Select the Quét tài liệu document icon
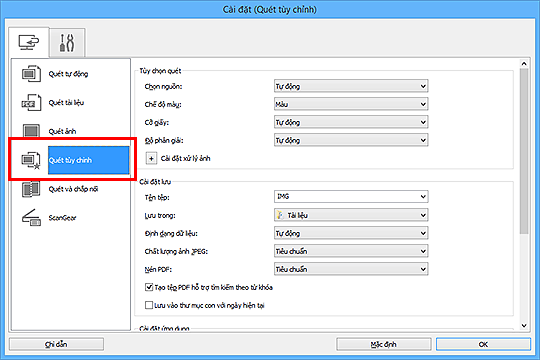The width and height of the screenshot is (540, 360). click(31, 103)
